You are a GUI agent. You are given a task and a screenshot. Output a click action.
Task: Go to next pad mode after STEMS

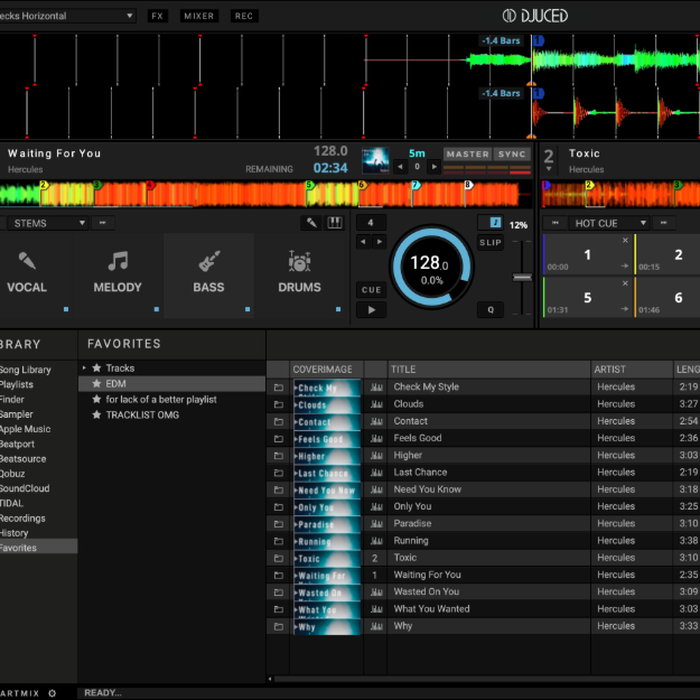coord(103,223)
